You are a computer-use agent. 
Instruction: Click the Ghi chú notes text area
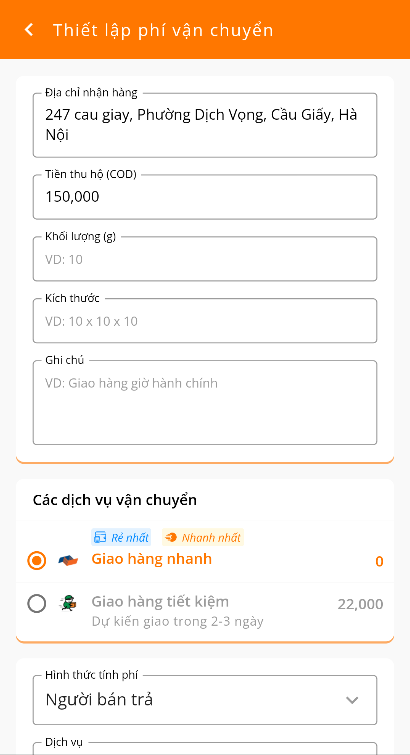point(205,403)
